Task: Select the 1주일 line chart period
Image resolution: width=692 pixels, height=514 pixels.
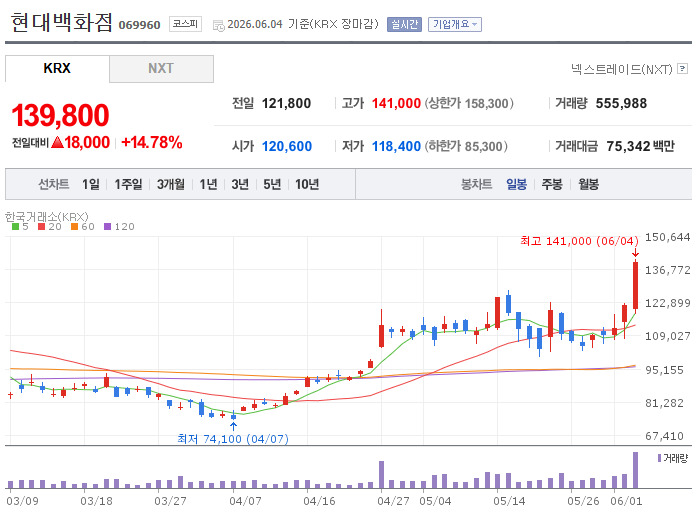Action: [x=128, y=184]
